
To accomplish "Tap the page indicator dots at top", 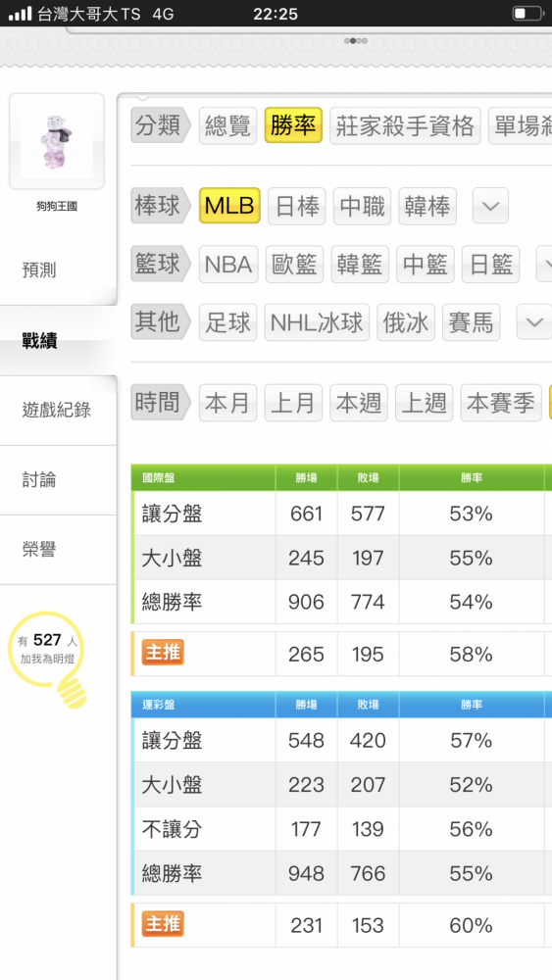I will [356, 40].
